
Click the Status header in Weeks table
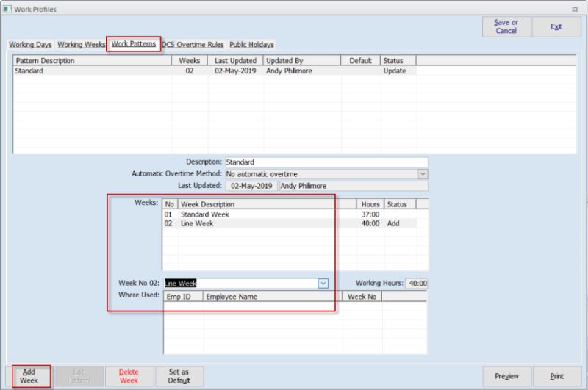tap(401, 204)
